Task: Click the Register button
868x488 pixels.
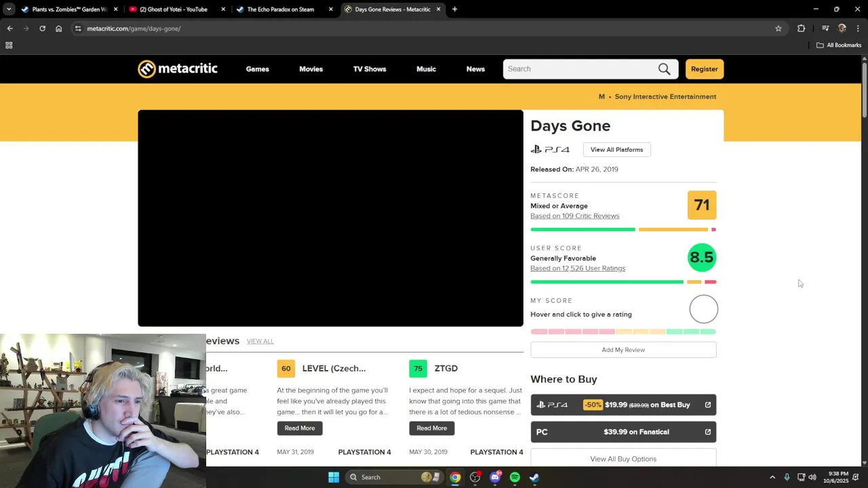Action: [x=704, y=69]
